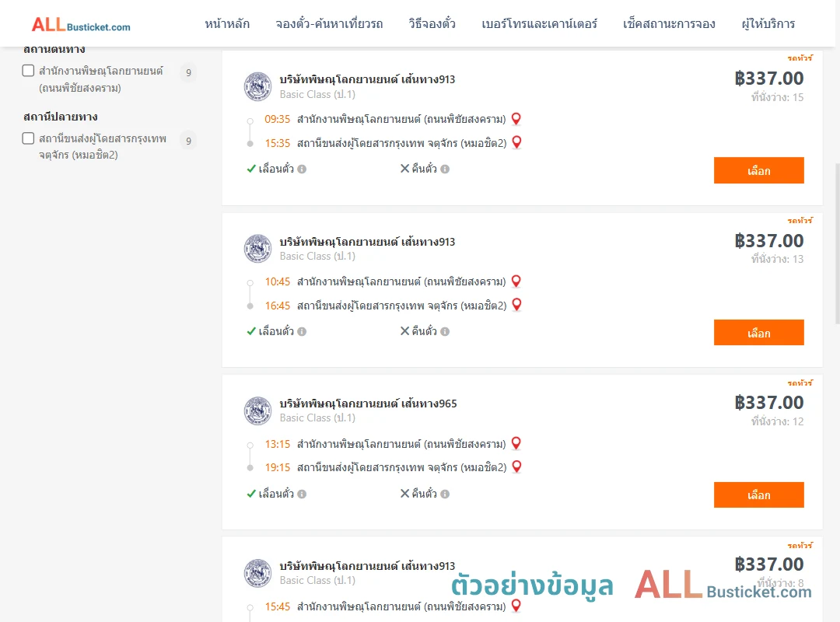Click the page's vertical scrollbar thumb
Screen dimensions: 840x622
tap(838, 244)
